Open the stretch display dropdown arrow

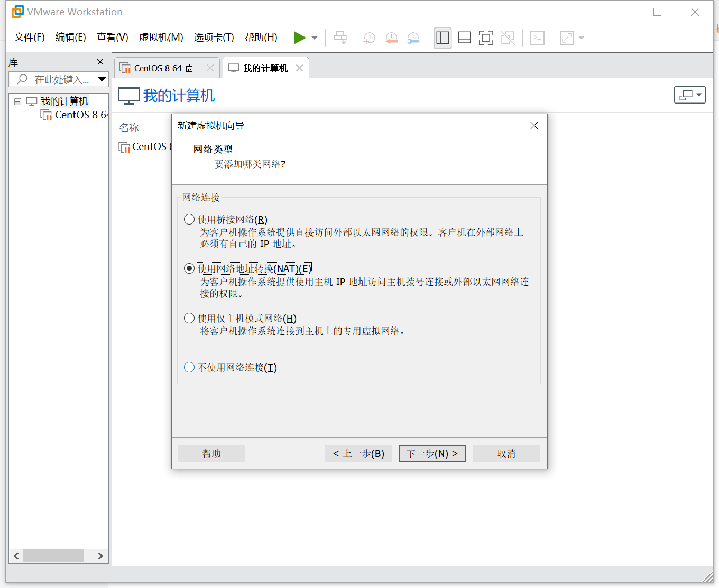[x=582, y=38]
